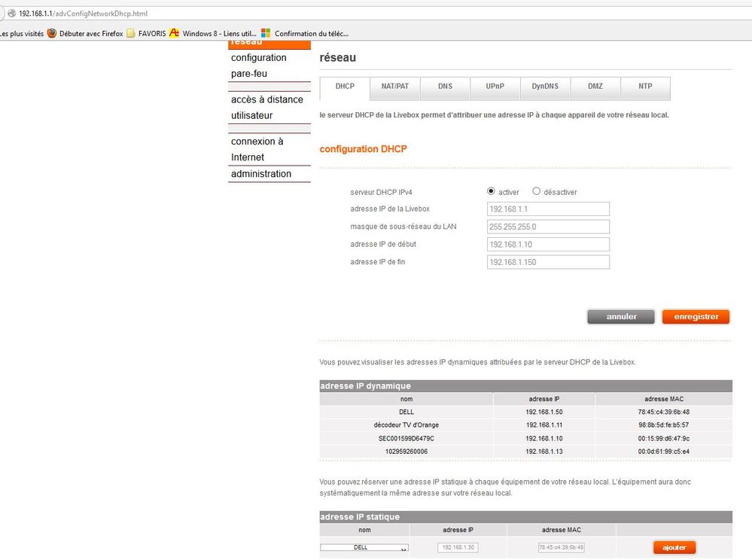Click the 'annuler' cancel button
752x560 pixels.
tap(621, 317)
